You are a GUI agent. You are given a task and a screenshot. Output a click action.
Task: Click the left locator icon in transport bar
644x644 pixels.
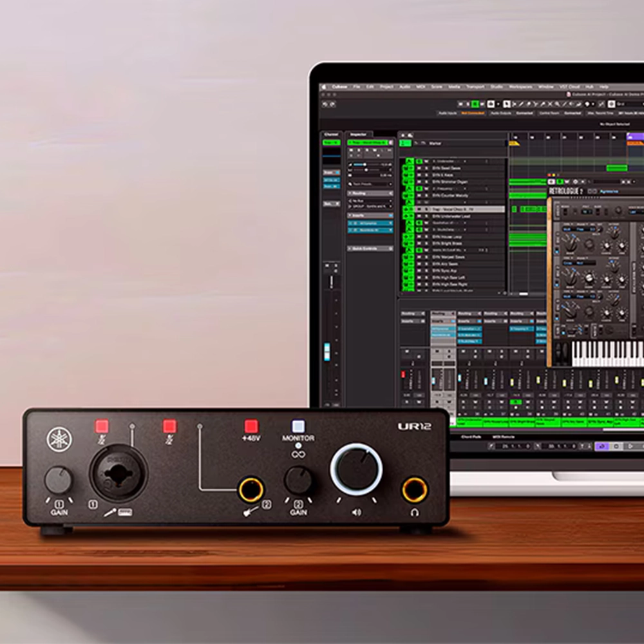tap(491, 446)
